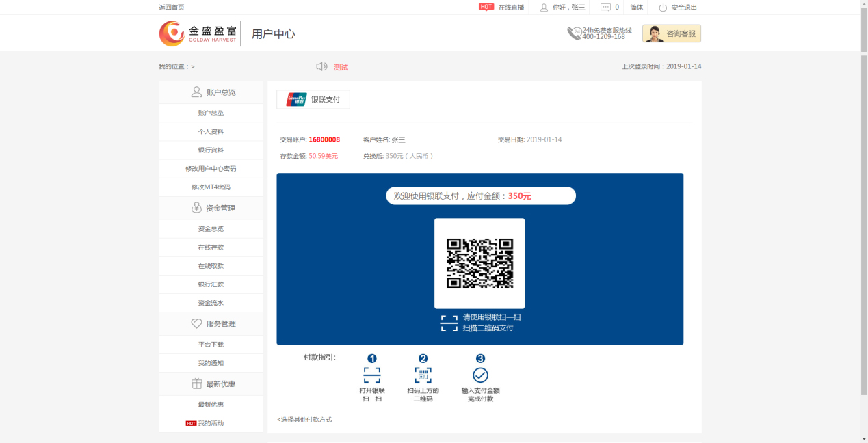This screenshot has height=443, width=868.
Task: Click the 最新优惠 gift box icon
Action: (x=196, y=384)
